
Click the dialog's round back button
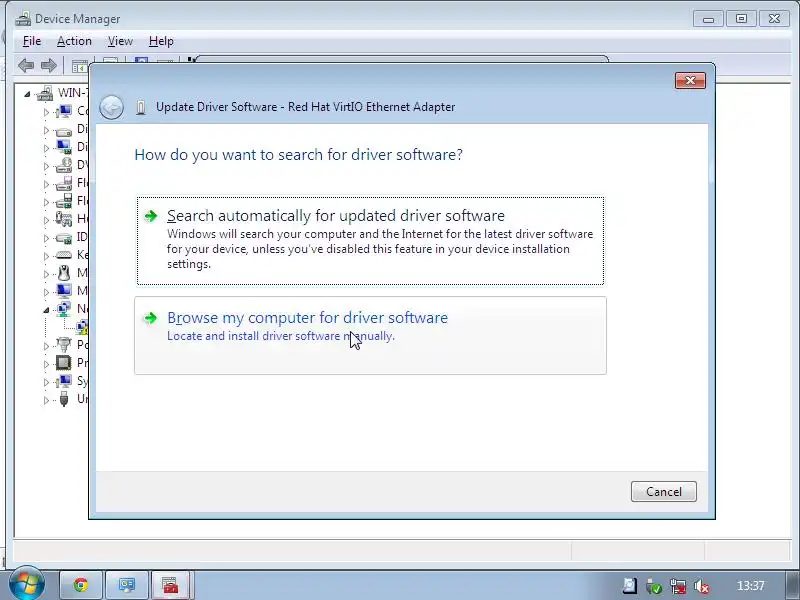point(111,107)
